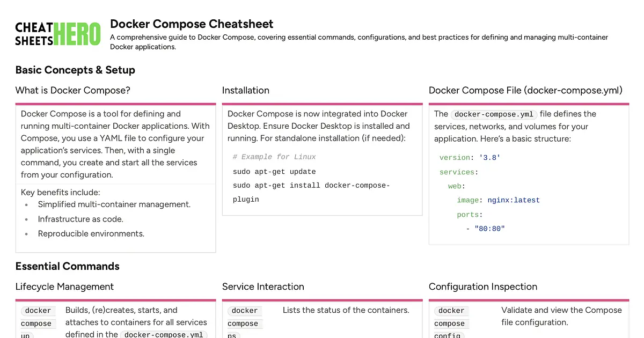Select the nginx:latest image value
This screenshot has height=338, width=644.
[x=514, y=200]
